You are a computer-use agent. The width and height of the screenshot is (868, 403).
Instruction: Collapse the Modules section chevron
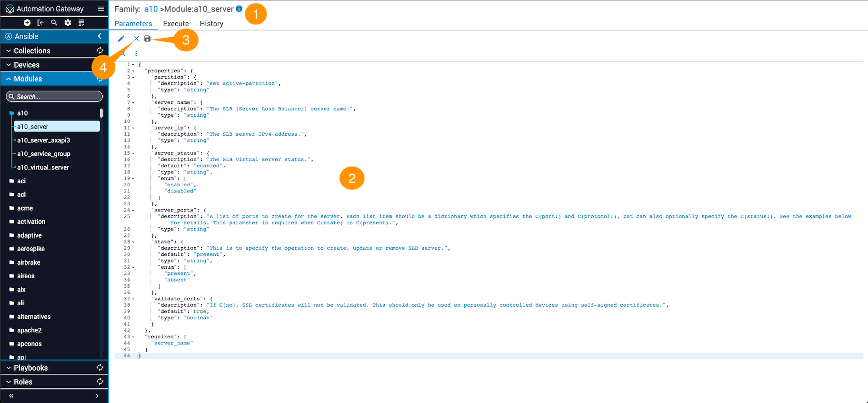pyautogui.click(x=9, y=79)
